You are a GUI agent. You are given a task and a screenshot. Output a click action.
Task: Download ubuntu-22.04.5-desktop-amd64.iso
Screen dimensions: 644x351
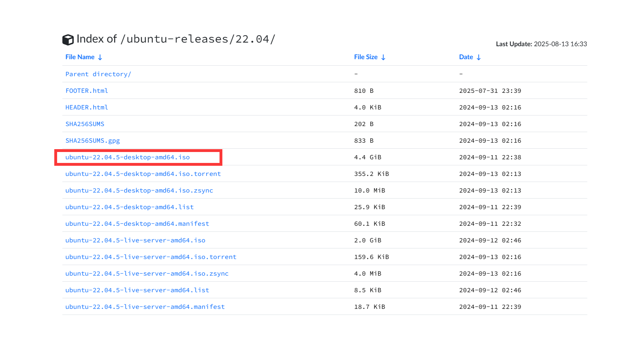click(x=128, y=157)
